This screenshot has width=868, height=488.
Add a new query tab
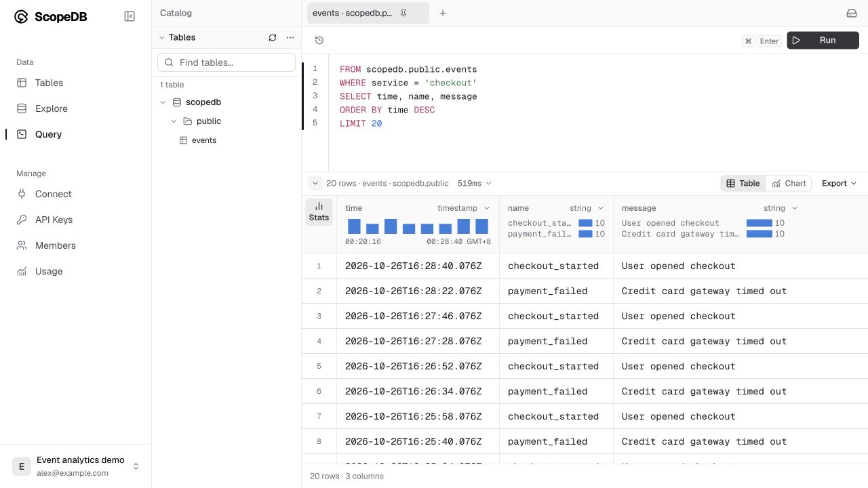pos(443,14)
